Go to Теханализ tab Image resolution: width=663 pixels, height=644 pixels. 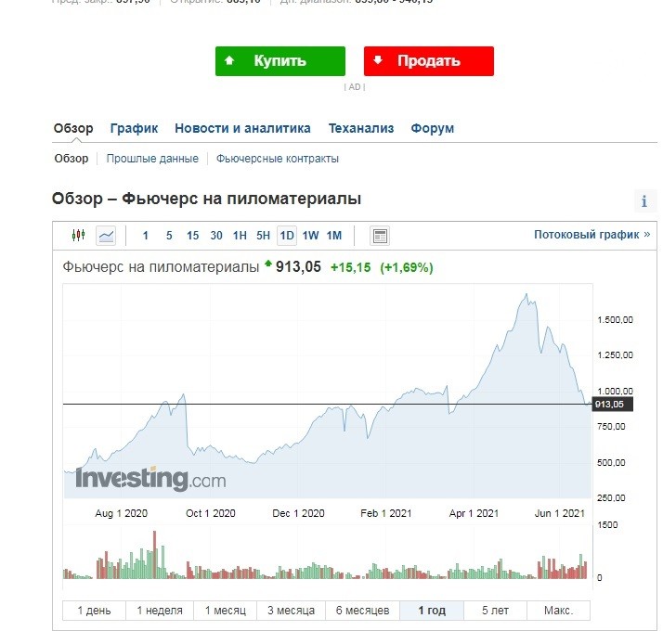[361, 128]
